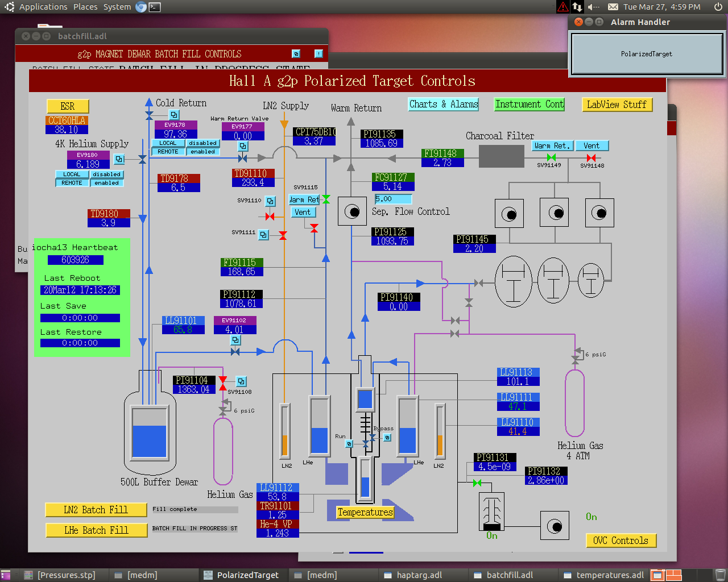This screenshot has width=728, height=582.
Task: Click the green valve beside SV91115 Warm Ret
Action: pyautogui.click(x=326, y=199)
